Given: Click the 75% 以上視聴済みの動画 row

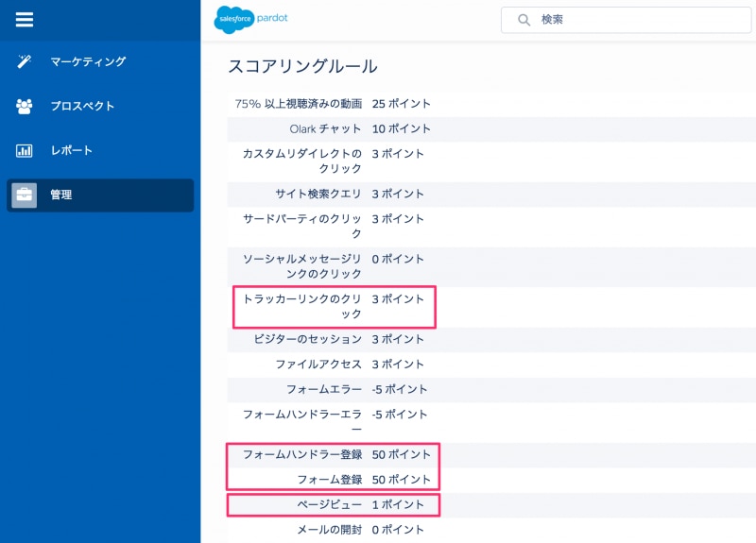Looking at the screenshot, I should [x=491, y=104].
